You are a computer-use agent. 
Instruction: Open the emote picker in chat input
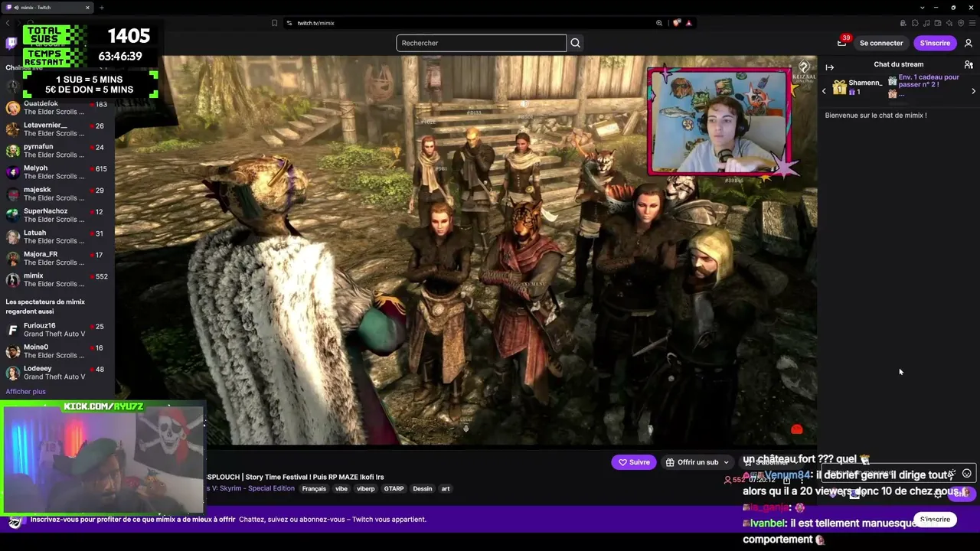click(x=966, y=474)
